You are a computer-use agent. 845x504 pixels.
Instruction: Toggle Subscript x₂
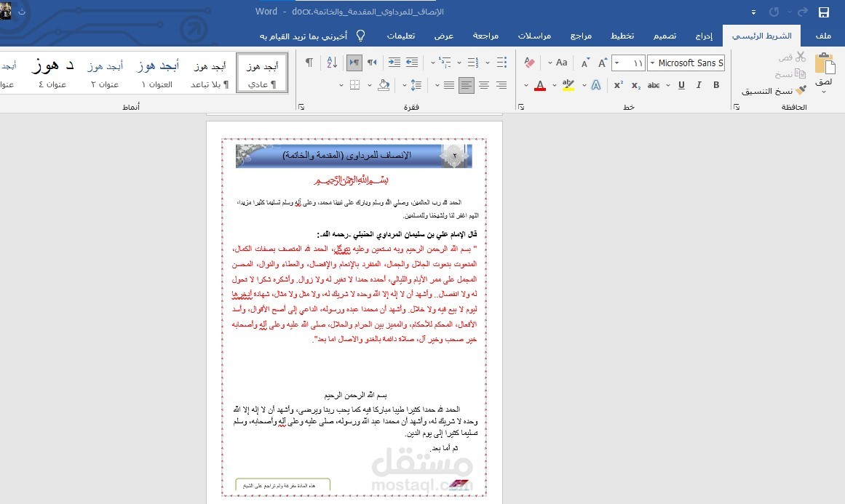pos(636,85)
